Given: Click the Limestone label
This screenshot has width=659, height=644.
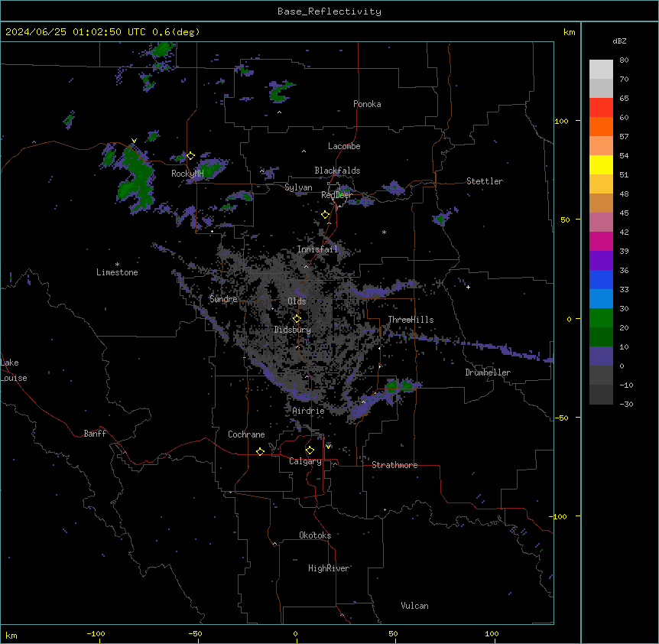Looking at the screenshot, I should click(117, 272).
